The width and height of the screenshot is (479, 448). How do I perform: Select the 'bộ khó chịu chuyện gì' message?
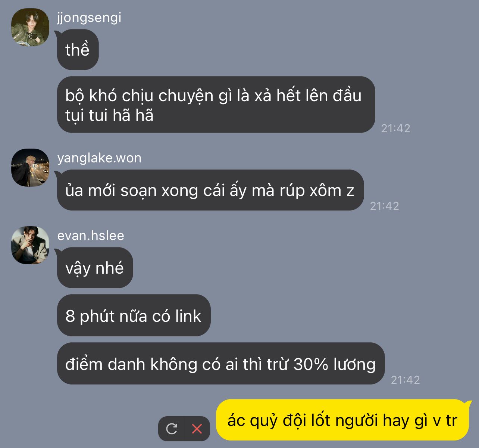pyautogui.click(x=216, y=105)
